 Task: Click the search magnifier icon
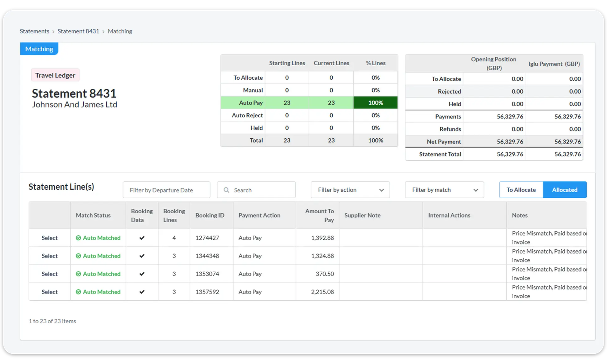tap(226, 190)
